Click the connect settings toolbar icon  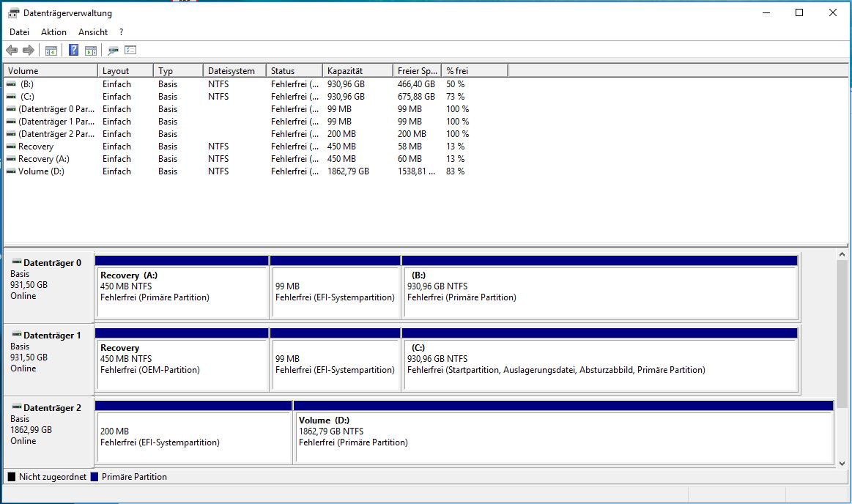113,51
